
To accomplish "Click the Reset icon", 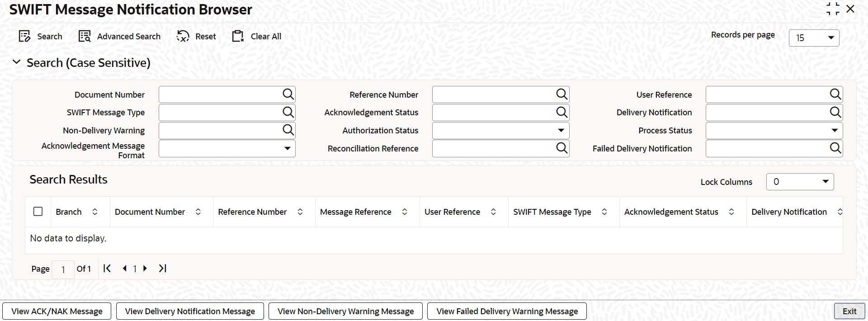I will click(x=183, y=36).
